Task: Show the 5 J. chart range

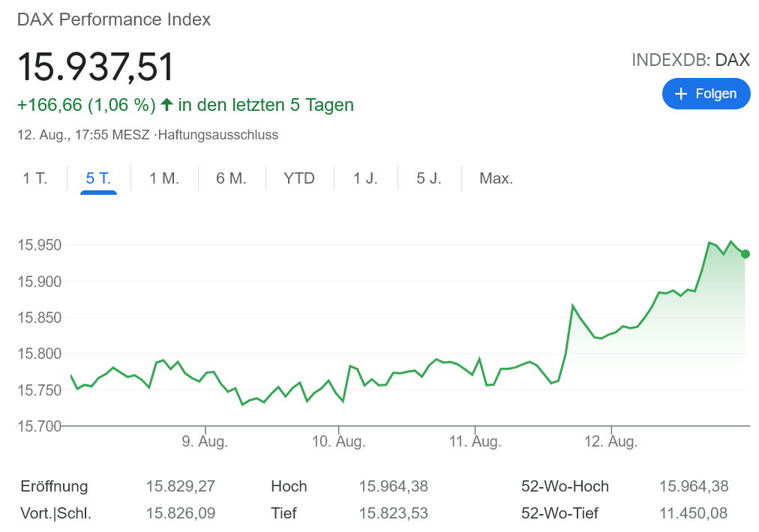Action: (x=429, y=178)
